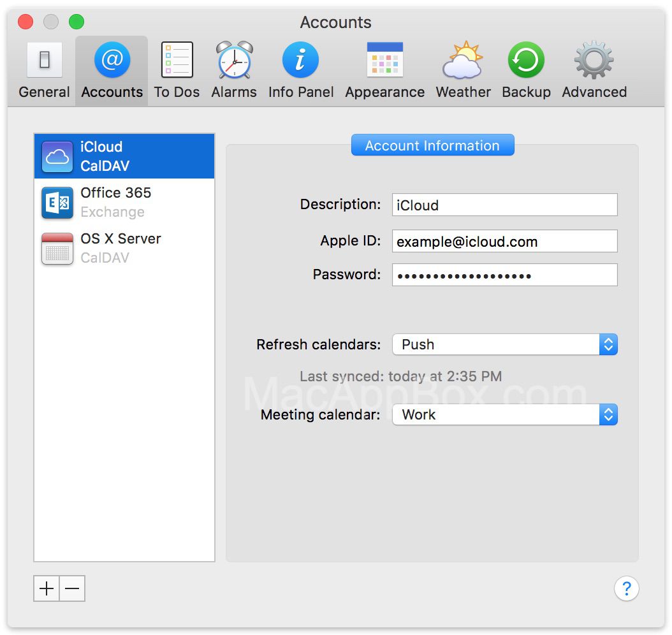This screenshot has width=672, height=635.
Task: Click the Password field
Action: (505, 275)
